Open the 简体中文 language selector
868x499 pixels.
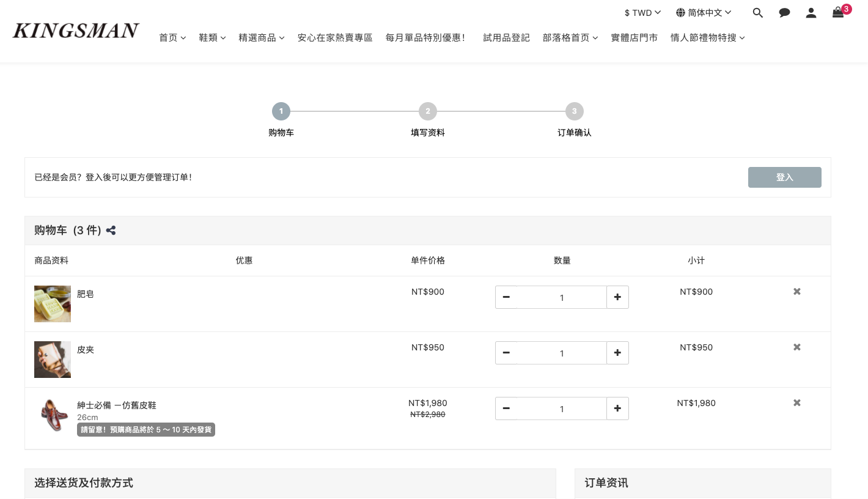point(704,13)
